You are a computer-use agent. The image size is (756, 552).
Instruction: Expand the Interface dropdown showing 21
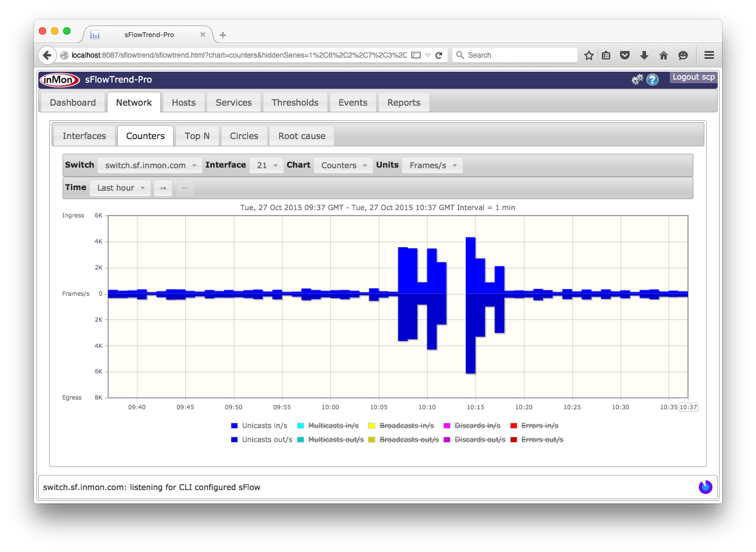coord(267,165)
